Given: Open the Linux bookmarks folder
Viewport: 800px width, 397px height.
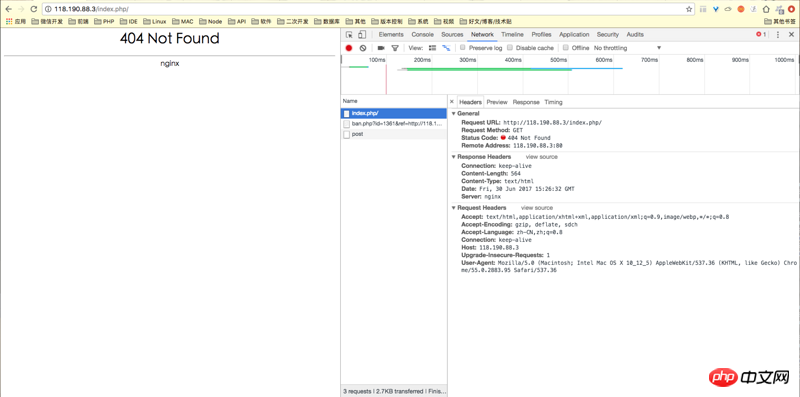Looking at the screenshot, I should (x=155, y=21).
